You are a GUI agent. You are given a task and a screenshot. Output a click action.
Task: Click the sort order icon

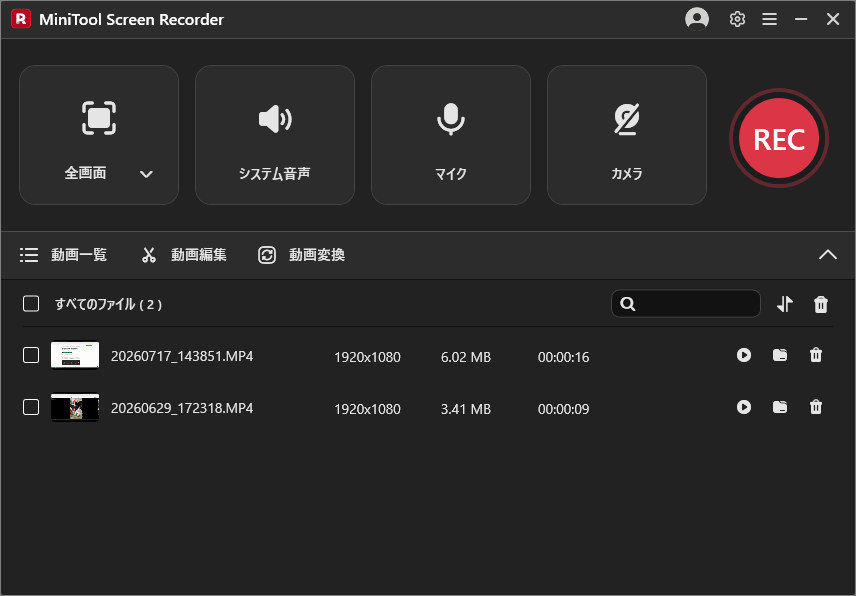pos(784,304)
